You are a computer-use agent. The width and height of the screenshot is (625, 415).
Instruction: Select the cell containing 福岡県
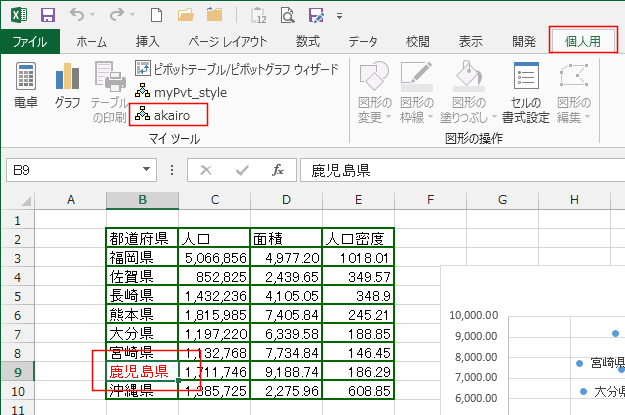[x=142, y=257]
